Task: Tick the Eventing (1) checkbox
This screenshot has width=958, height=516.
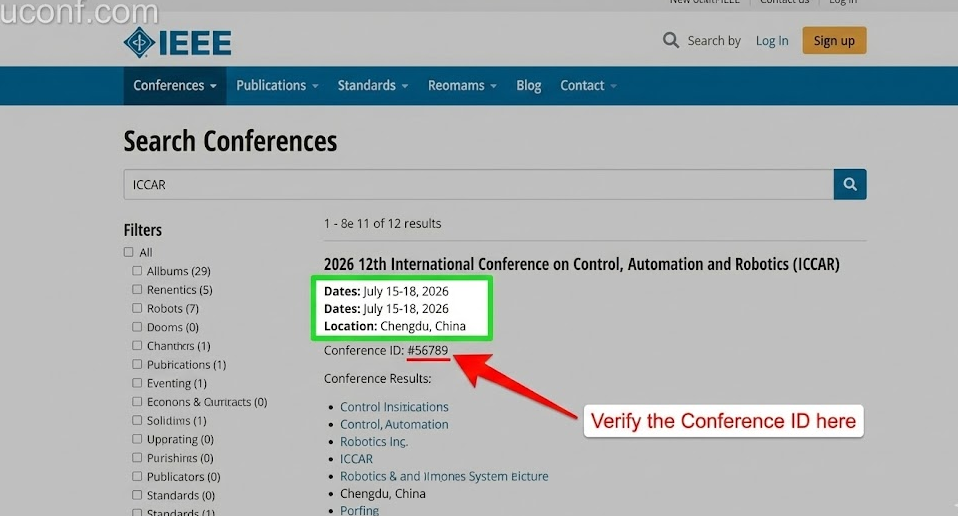Action: 137,382
